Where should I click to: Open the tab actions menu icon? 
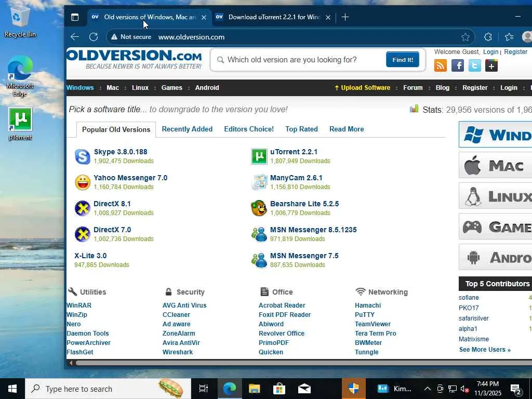coord(75,17)
